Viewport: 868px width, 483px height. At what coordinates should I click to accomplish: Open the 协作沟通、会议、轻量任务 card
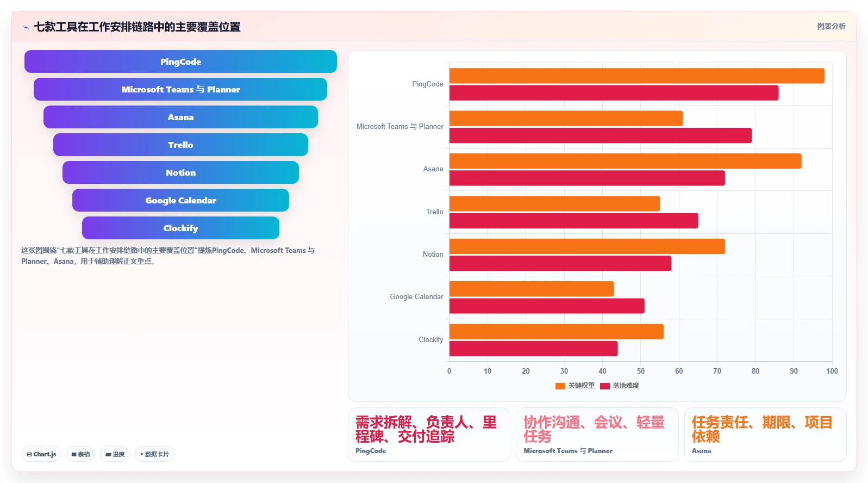pos(597,435)
